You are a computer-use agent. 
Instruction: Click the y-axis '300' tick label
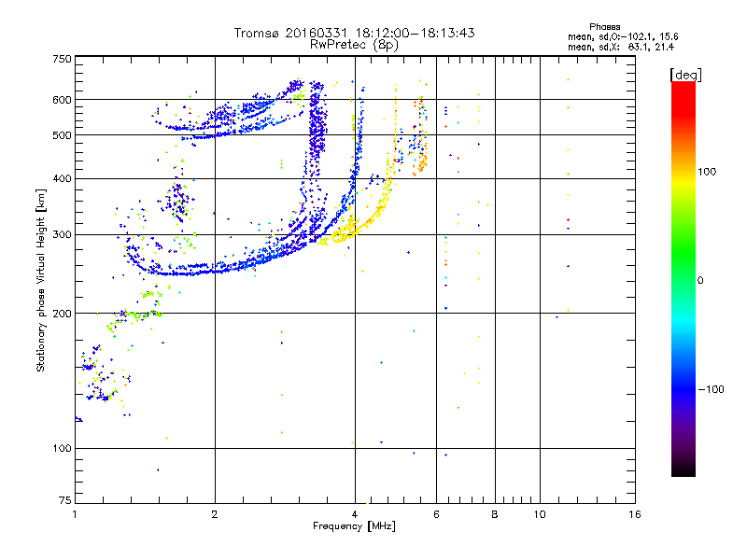click(x=62, y=235)
